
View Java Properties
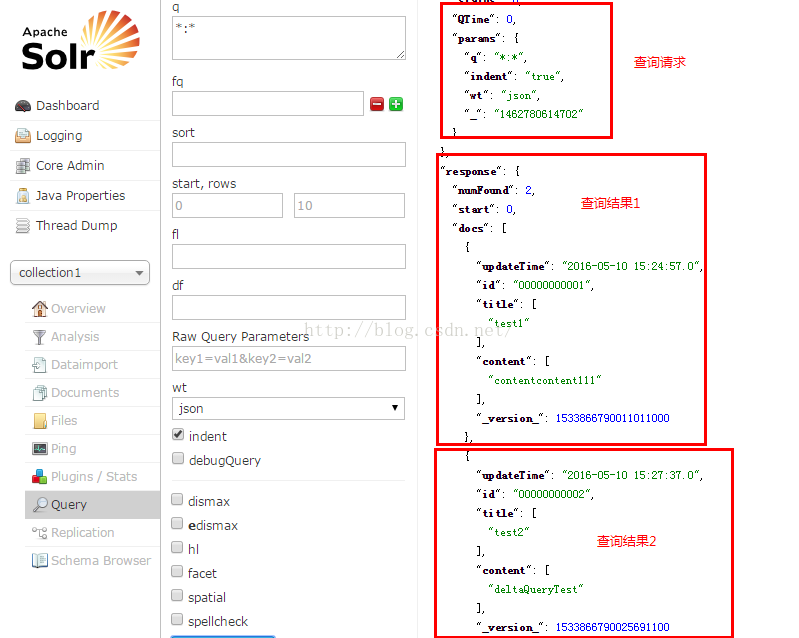(81, 196)
